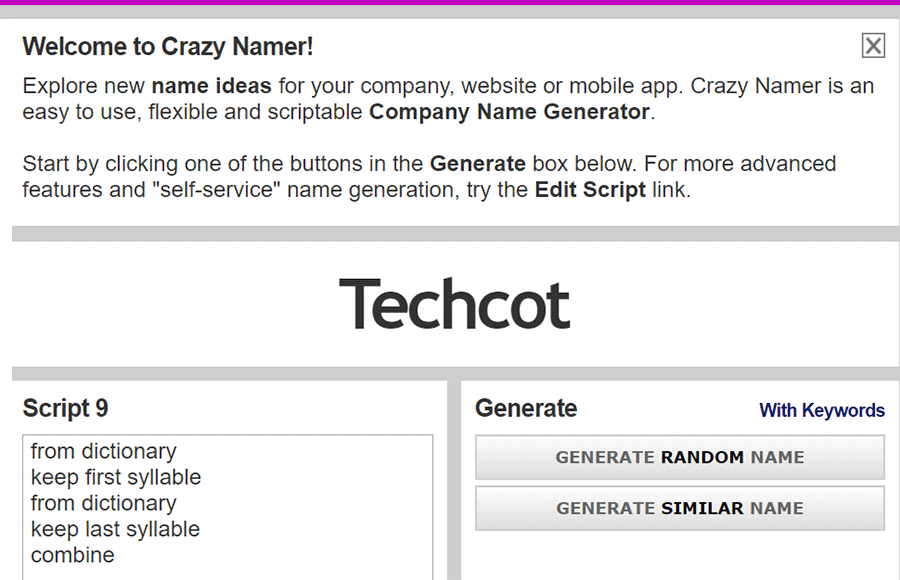This screenshot has width=900, height=580.
Task: Click the magenta bar at page top
Action: coord(450,2)
